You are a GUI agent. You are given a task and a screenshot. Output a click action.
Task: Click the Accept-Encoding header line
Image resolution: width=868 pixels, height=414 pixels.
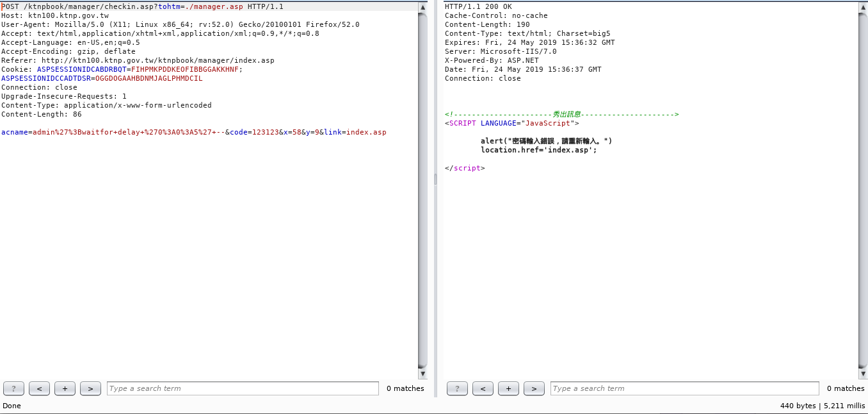[68, 51]
